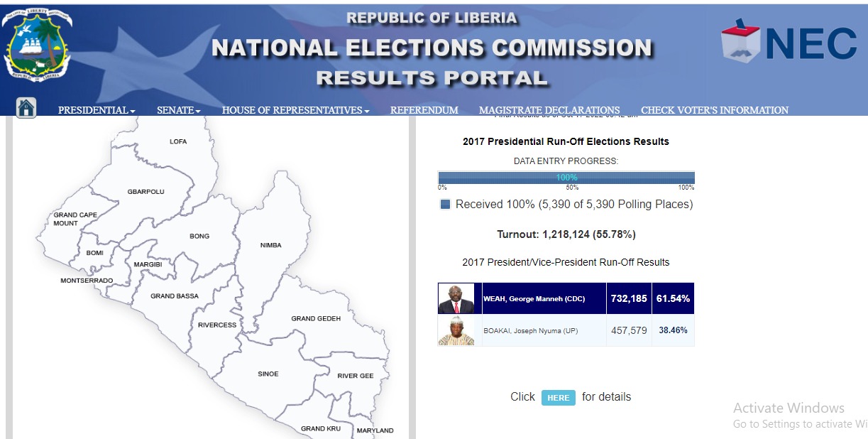Click George Weah's candidate photo
Image resolution: width=868 pixels, height=439 pixels.
pyautogui.click(x=456, y=298)
